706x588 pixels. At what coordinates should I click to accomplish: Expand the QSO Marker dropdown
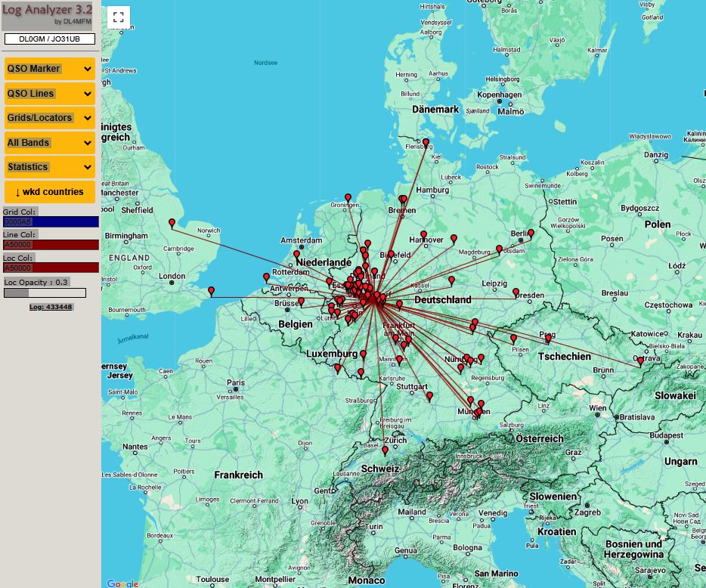[50, 69]
